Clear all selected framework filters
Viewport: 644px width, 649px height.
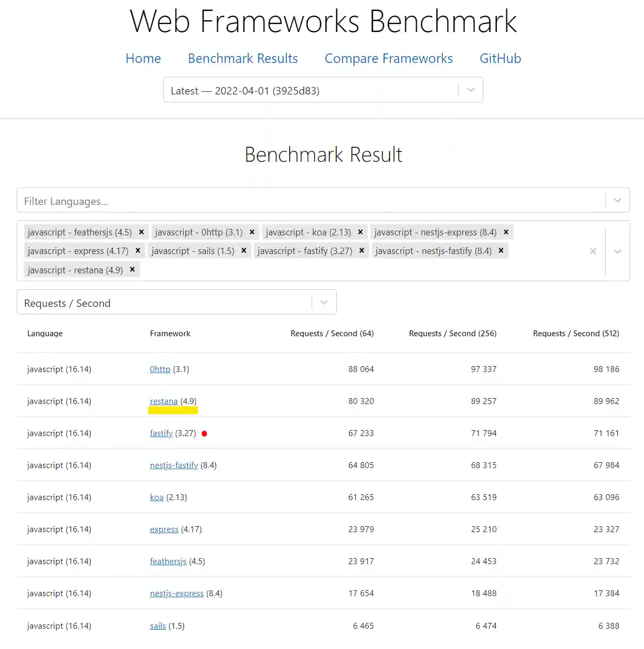pyautogui.click(x=593, y=251)
